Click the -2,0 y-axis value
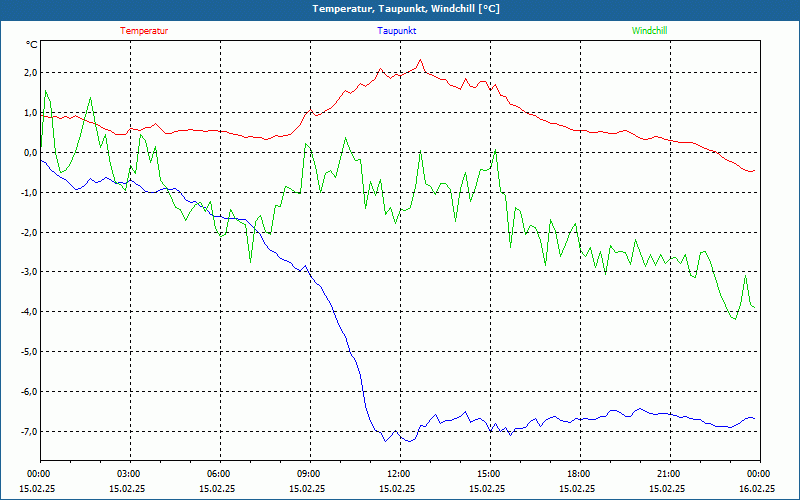This screenshot has height=500, width=800. pyautogui.click(x=30, y=232)
